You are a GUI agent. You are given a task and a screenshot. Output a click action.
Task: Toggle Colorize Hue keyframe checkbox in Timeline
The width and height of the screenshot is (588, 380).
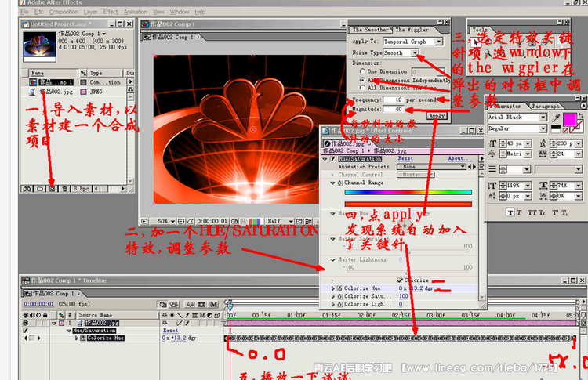point(32,338)
